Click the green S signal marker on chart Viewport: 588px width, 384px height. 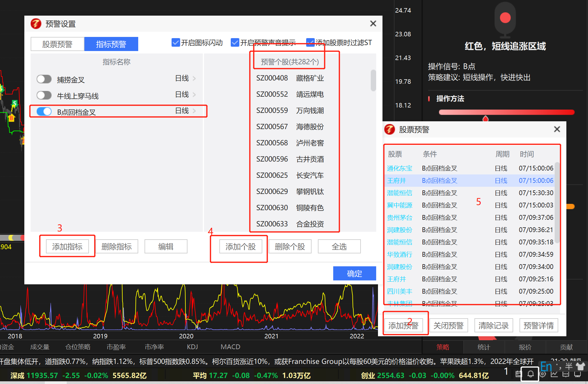14,104
